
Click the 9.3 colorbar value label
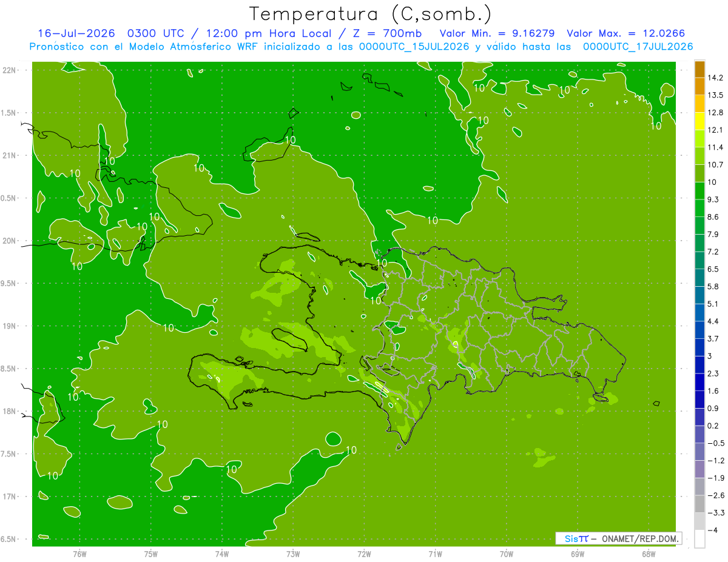[x=713, y=199]
